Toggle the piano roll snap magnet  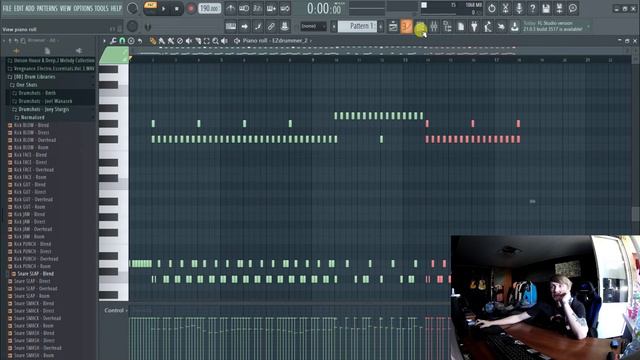[122, 41]
